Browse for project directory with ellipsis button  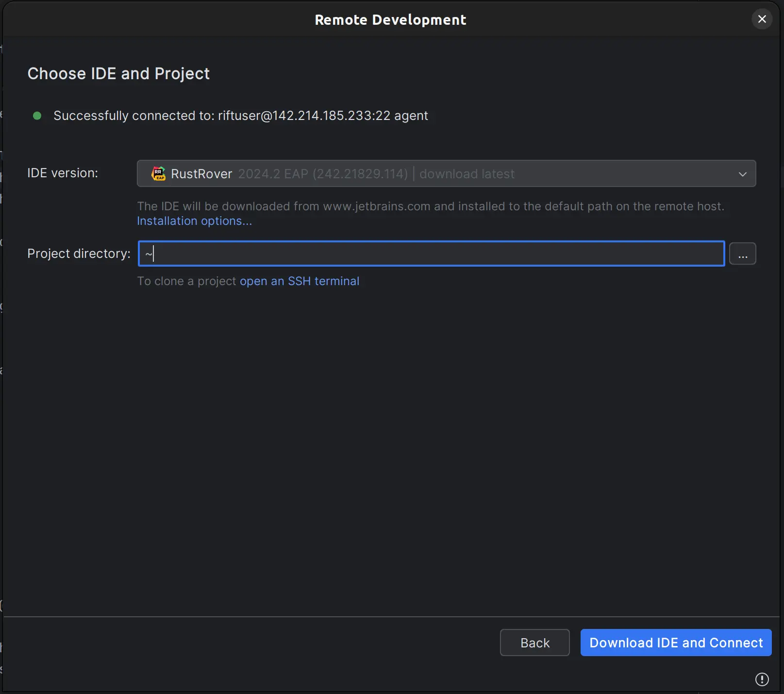click(x=742, y=254)
